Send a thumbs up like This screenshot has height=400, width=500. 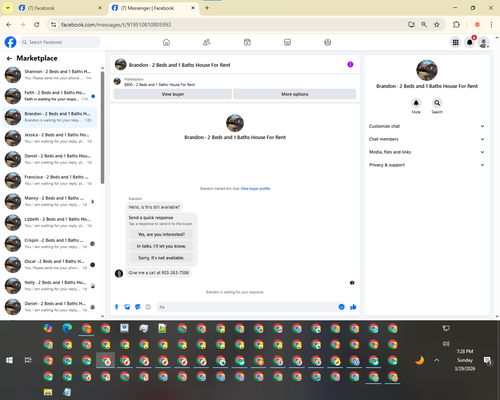(x=353, y=307)
